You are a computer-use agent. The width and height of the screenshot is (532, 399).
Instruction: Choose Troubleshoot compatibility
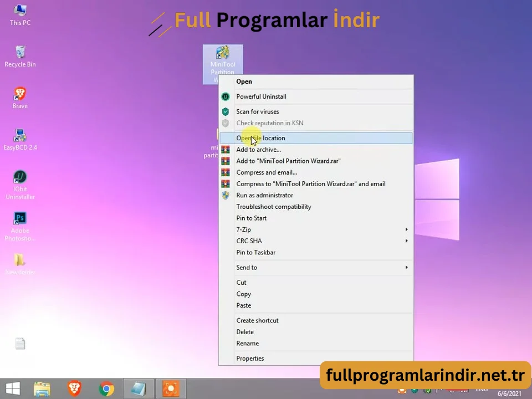pyautogui.click(x=316, y=207)
